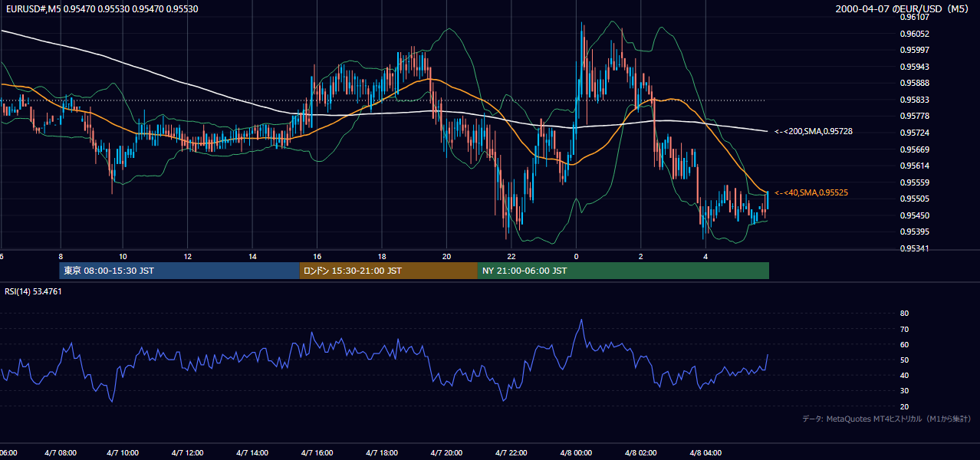Click price axis value 0.95559
Image resolution: width=980 pixels, height=460 pixels.
(x=914, y=182)
